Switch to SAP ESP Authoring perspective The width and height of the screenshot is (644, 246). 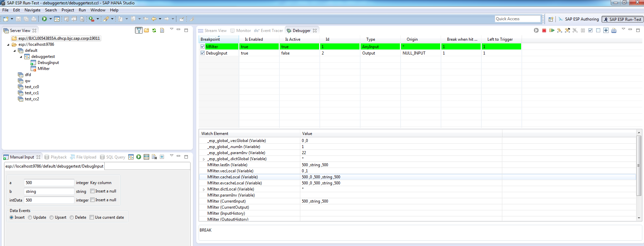pyautogui.click(x=579, y=19)
